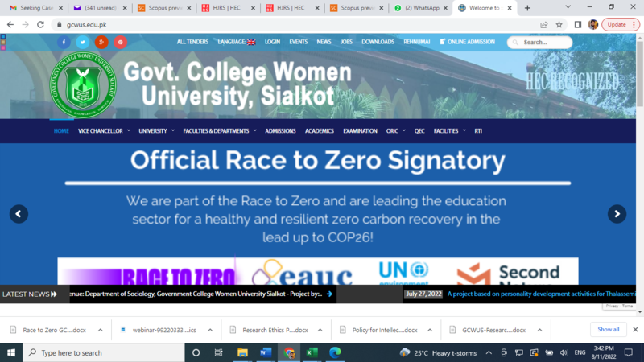
Task: Open Jobs link
Action: (346, 42)
